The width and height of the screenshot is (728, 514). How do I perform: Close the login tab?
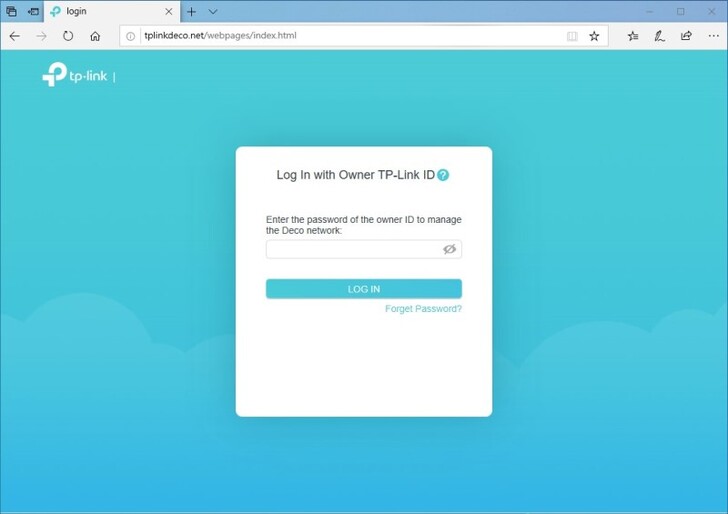click(x=169, y=12)
